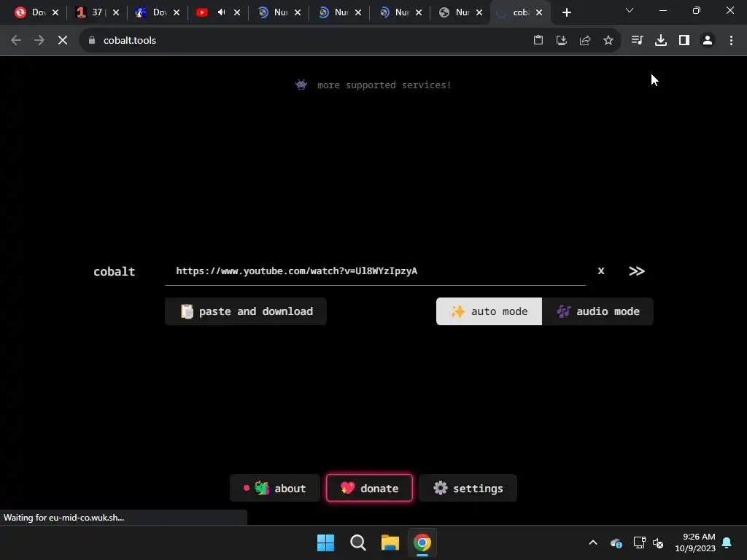Open the notification bell icon
Image resolution: width=747 pixels, height=560 pixels.
(x=727, y=542)
